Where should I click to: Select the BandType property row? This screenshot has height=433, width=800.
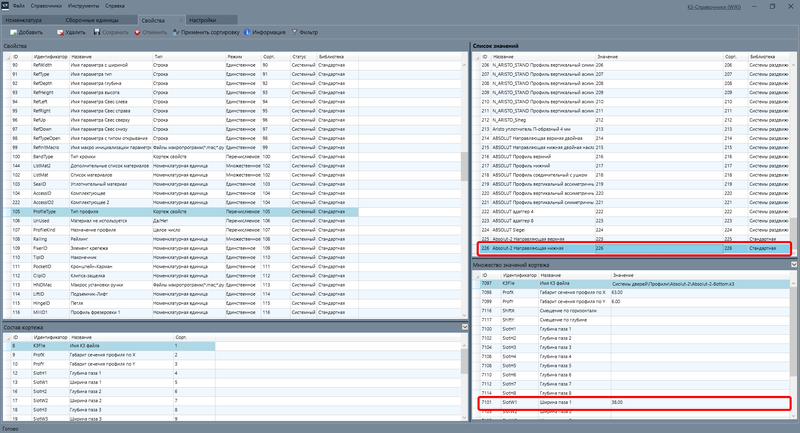point(181,157)
